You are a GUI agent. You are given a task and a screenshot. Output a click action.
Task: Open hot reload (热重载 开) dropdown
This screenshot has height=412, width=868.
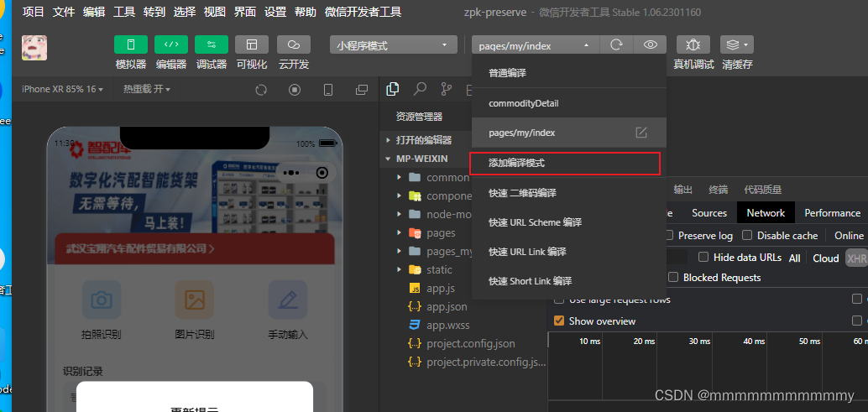tap(147, 89)
